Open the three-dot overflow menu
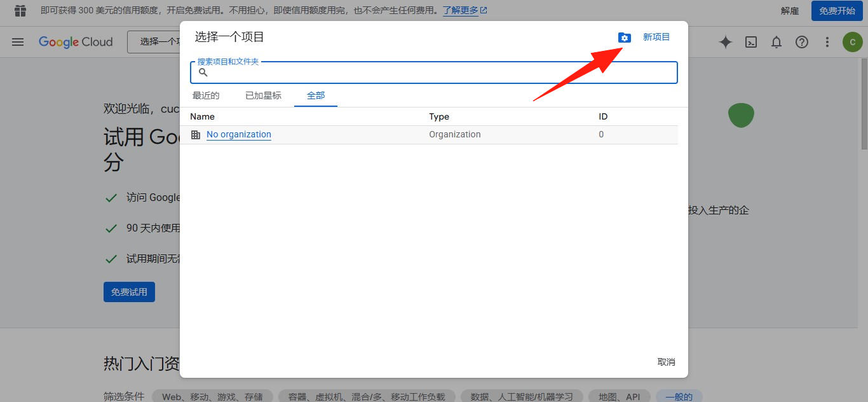 pyautogui.click(x=827, y=42)
